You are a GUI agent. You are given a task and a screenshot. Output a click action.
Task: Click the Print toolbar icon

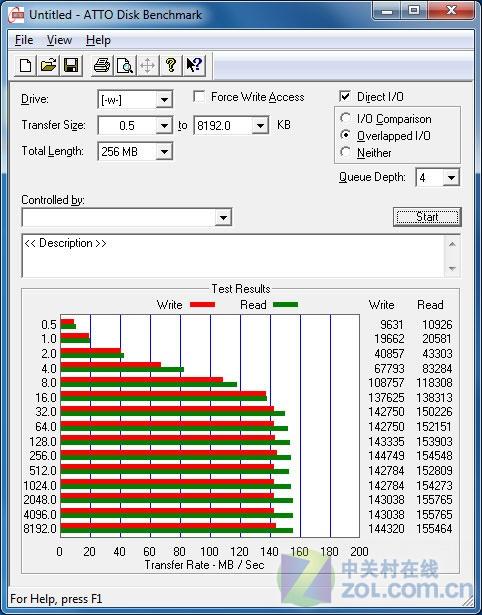102,65
